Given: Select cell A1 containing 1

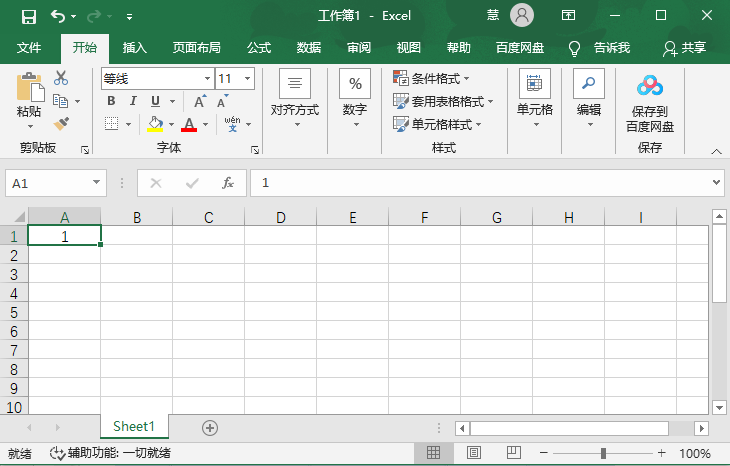Looking at the screenshot, I should coord(65,236).
